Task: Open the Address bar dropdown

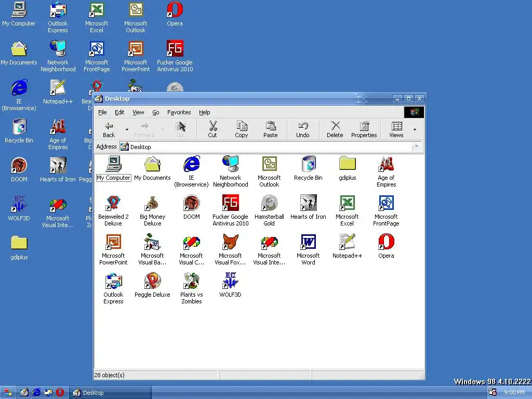Action: pos(416,147)
